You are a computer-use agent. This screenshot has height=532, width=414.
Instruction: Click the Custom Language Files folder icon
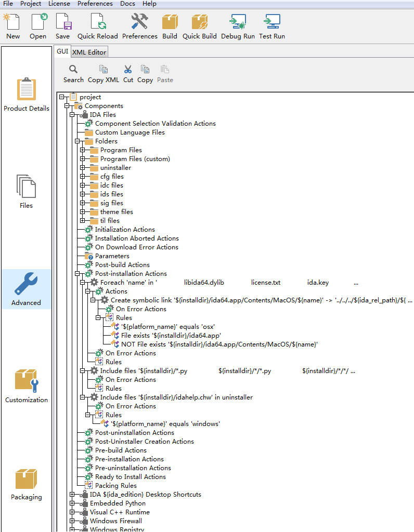click(88, 132)
